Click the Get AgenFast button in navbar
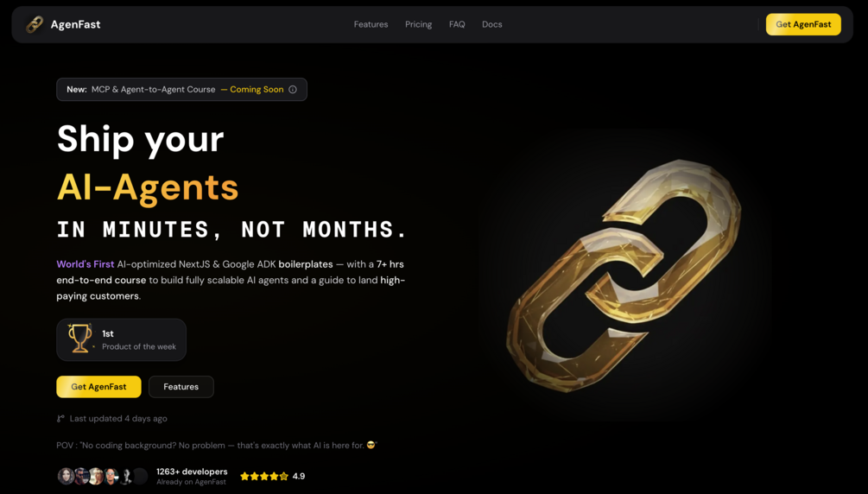This screenshot has height=494, width=868. 803,24
